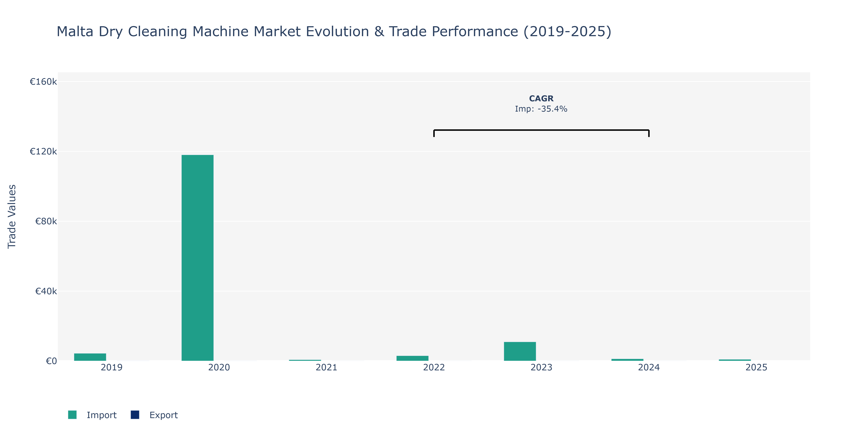Click the 2023 x-axis label
868x434 pixels.
tap(541, 367)
